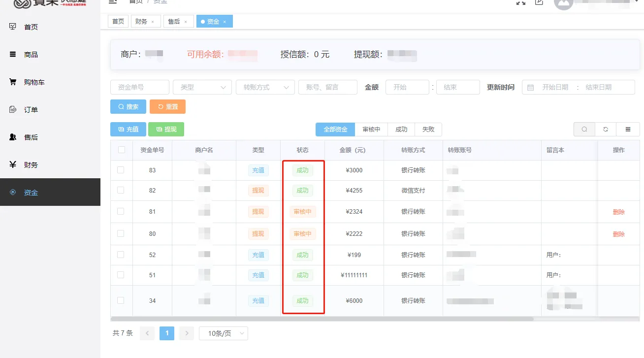Filter by 失败 status tab

coord(428,130)
